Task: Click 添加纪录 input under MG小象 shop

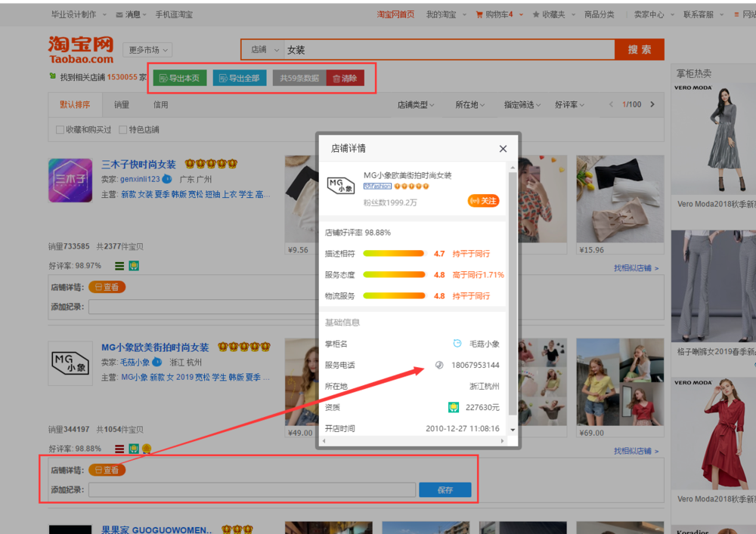Action: point(253,489)
